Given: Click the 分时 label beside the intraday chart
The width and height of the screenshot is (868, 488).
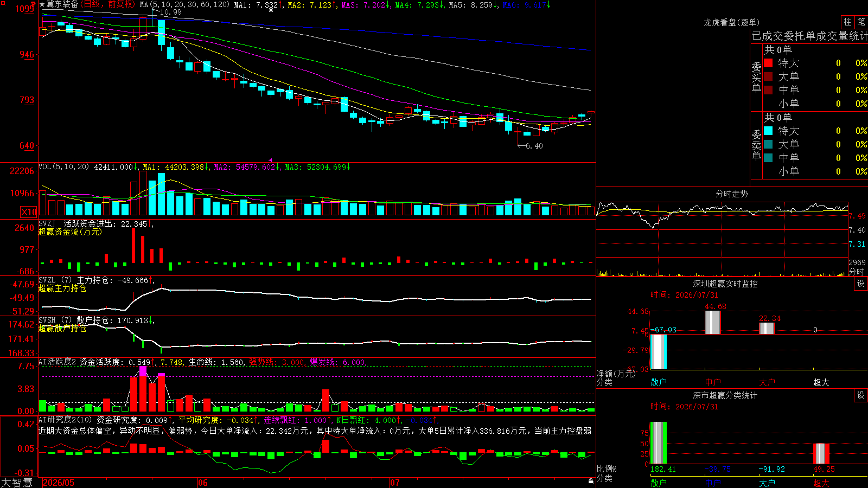Looking at the screenshot, I should [x=857, y=272].
